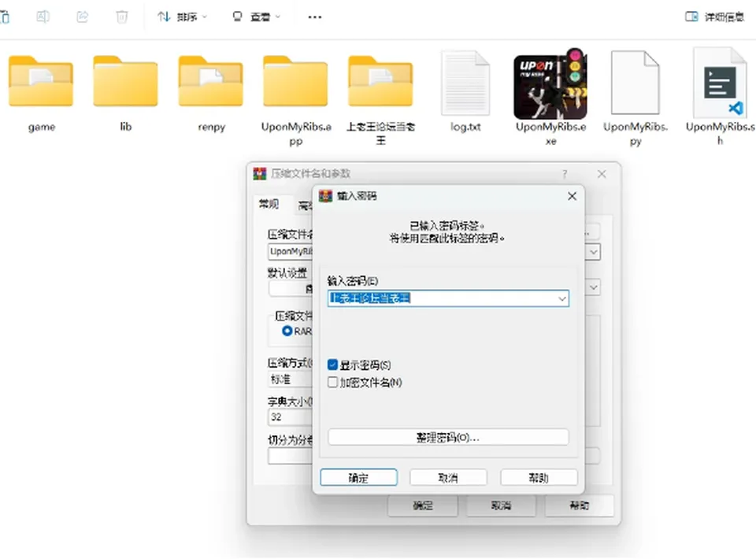The image size is (756, 559).
Task: Click the 字典大小 field showing 32
Action: [291, 416]
